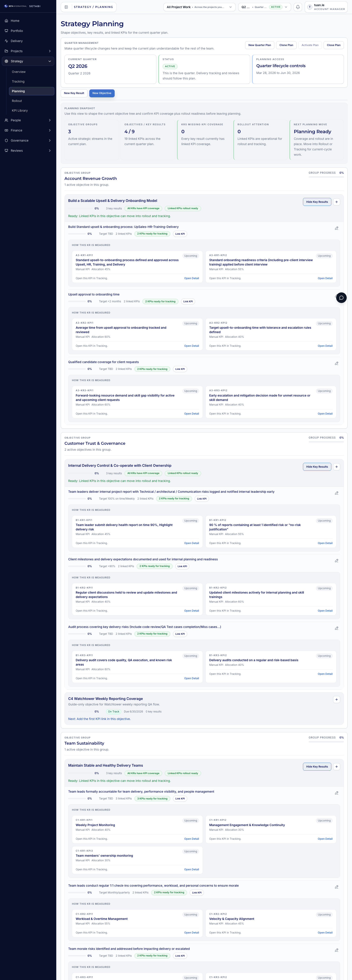This screenshot has height=980, width=352.
Task: Open the tuan.le account manager profile
Action: pyautogui.click(x=326, y=7)
